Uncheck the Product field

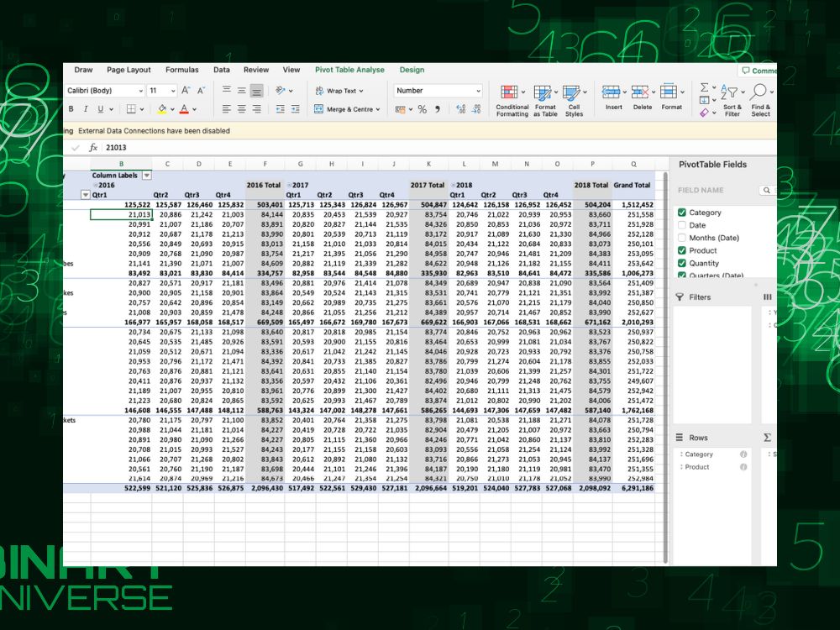pyautogui.click(x=681, y=250)
